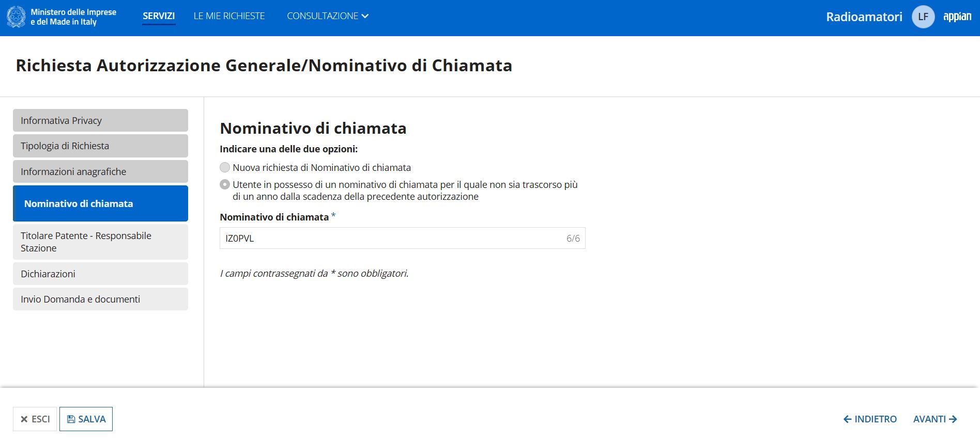Click the SALVA button
The image size is (980, 442).
coord(86,419)
